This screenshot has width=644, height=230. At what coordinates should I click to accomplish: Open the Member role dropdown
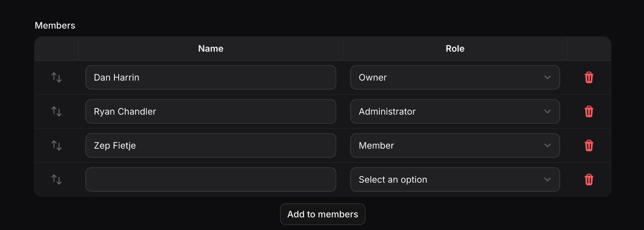pyautogui.click(x=455, y=146)
